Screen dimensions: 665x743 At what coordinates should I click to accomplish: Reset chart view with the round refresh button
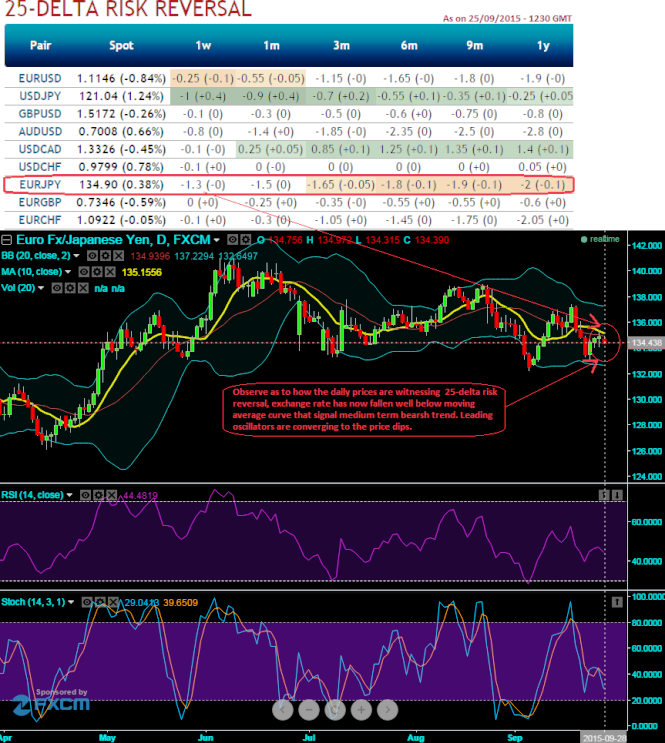335,710
